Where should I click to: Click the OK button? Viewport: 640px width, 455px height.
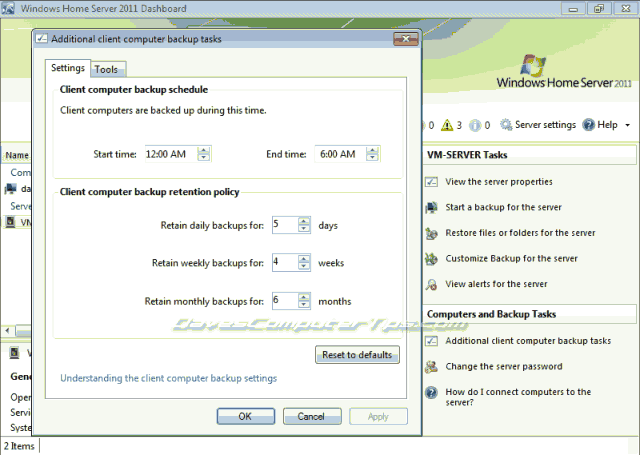pyautogui.click(x=245, y=416)
